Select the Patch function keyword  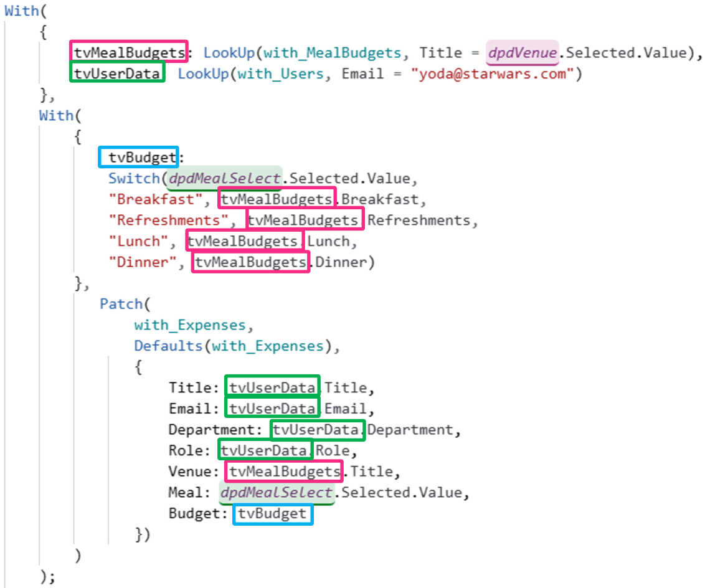pos(121,304)
